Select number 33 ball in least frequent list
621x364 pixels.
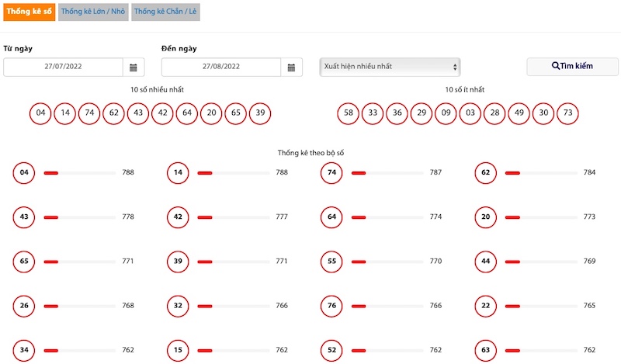coord(373,113)
